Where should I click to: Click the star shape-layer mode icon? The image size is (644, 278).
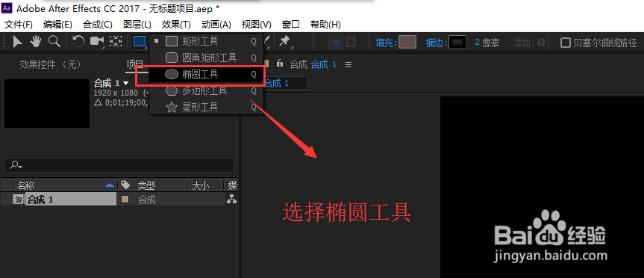pos(336,42)
